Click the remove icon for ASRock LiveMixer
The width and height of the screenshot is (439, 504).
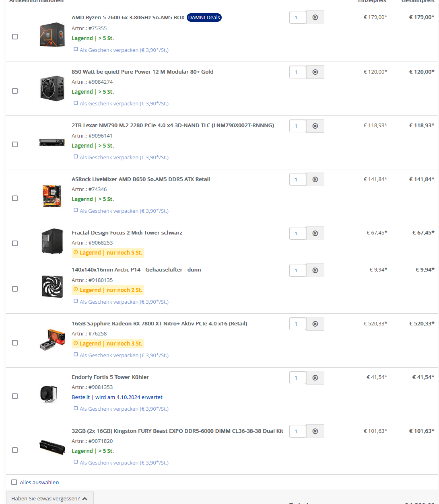point(315,179)
